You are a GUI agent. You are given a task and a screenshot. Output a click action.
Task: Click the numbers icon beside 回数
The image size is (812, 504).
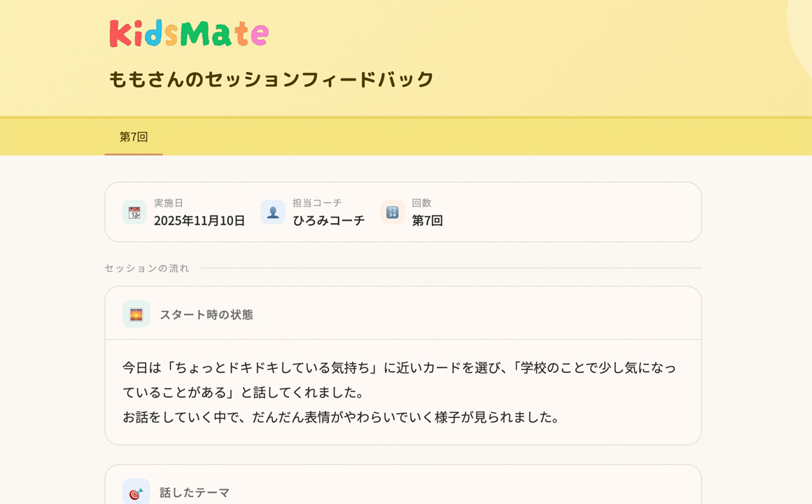[x=392, y=212]
